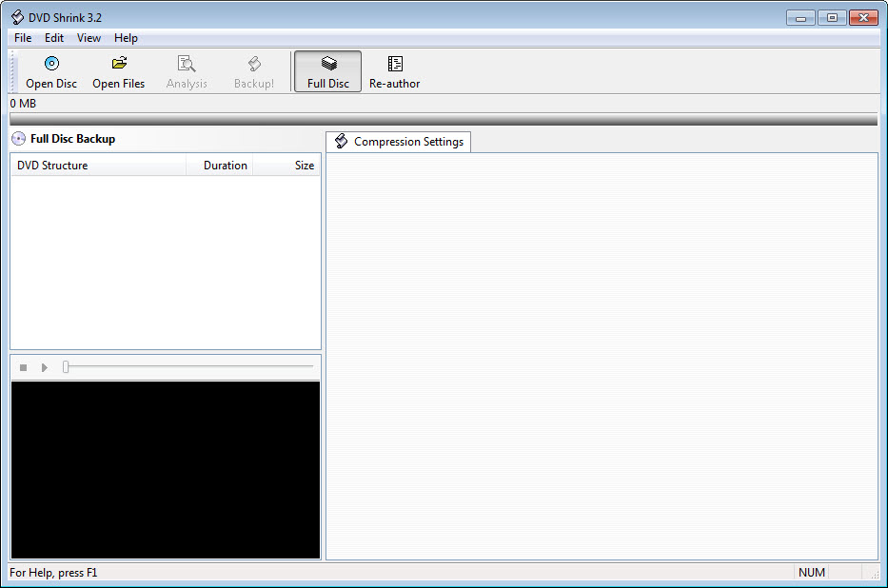Click the 'For Help, press F1' status text

pos(53,573)
